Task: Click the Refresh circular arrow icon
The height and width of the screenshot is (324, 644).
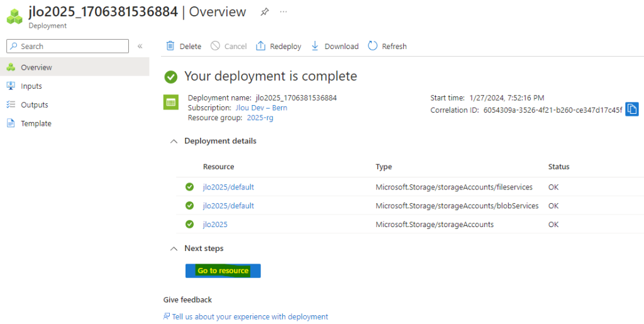Action: [372, 45]
